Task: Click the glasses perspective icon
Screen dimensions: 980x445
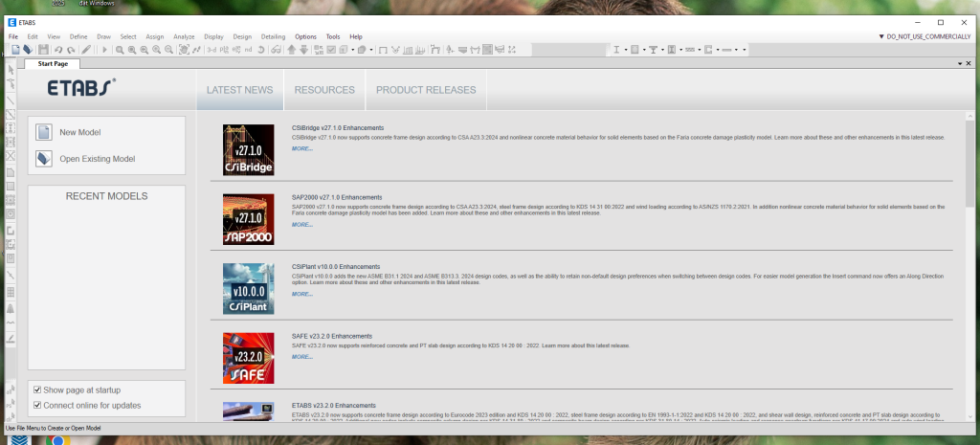Action: click(276, 50)
